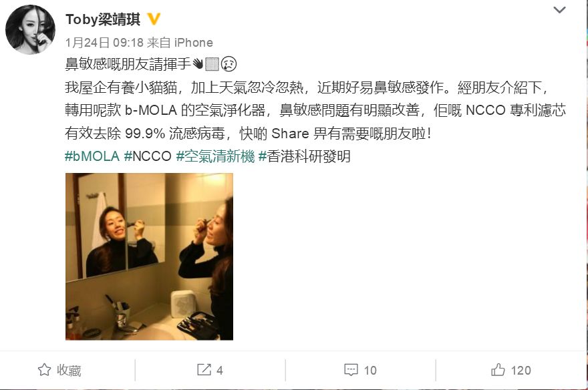
Task: Open the Toby梁靖琪 username link
Action: click(103, 19)
